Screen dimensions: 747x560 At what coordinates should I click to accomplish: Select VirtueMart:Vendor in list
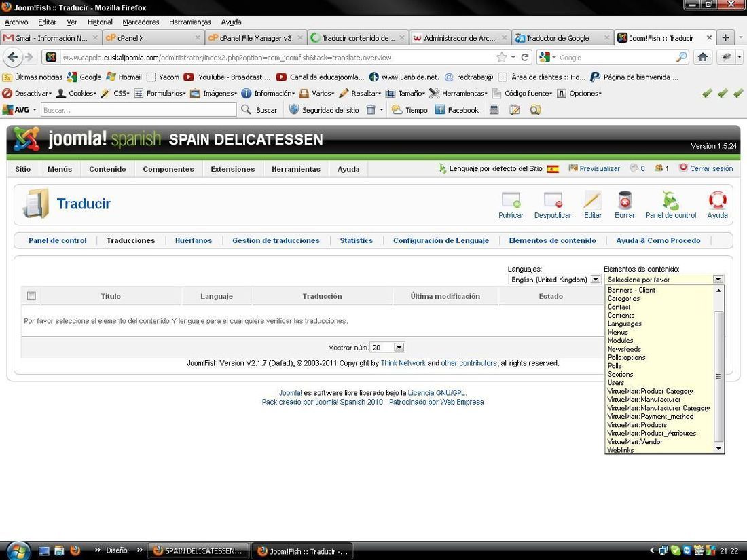tap(634, 441)
